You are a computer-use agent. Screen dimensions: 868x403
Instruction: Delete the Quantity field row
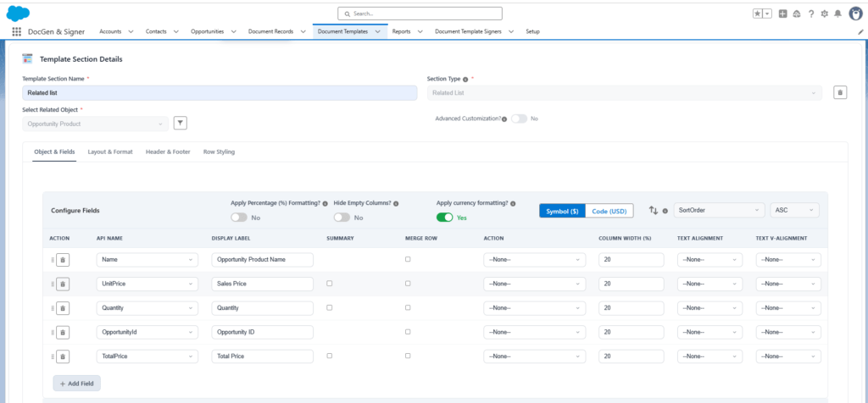(63, 308)
